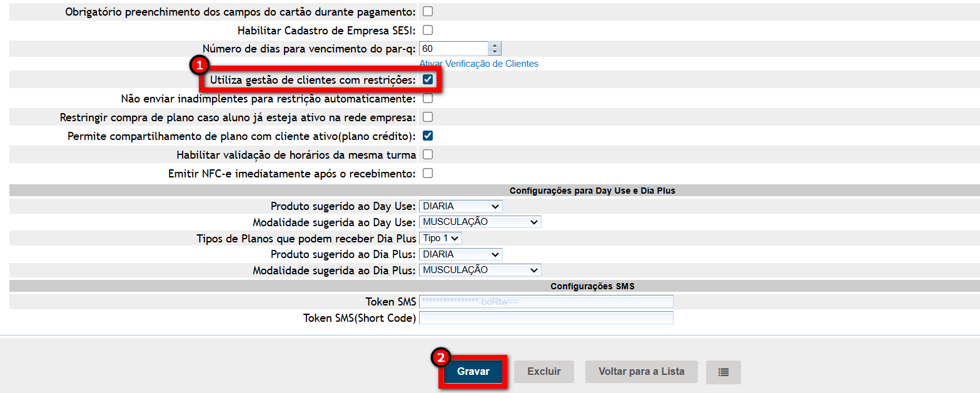Check 'Não enviar inadimplentes para restrição automaticamente'

pyautogui.click(x=428, y=99)
